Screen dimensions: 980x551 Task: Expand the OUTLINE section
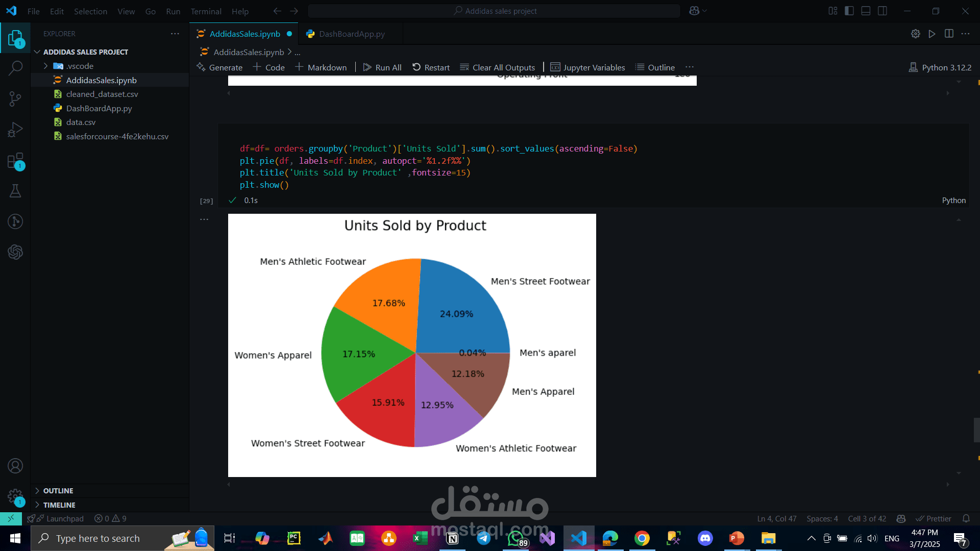[x=58, y=490]
